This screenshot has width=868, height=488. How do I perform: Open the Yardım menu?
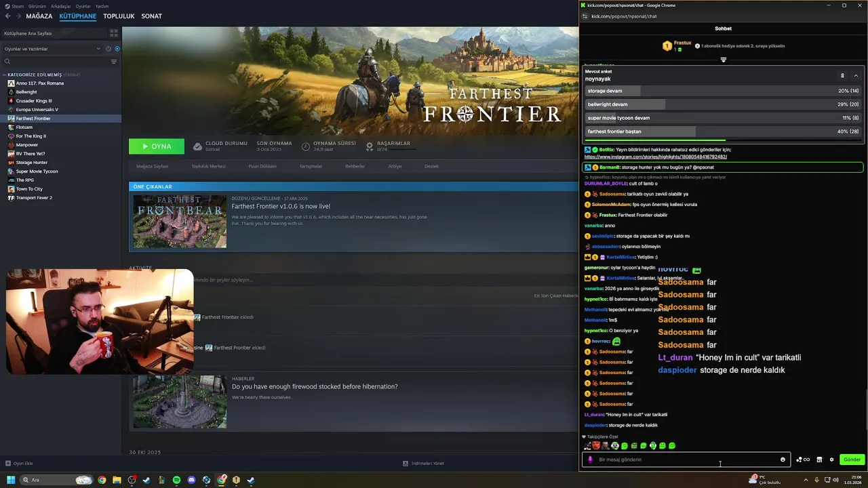[x=102, y=6]
